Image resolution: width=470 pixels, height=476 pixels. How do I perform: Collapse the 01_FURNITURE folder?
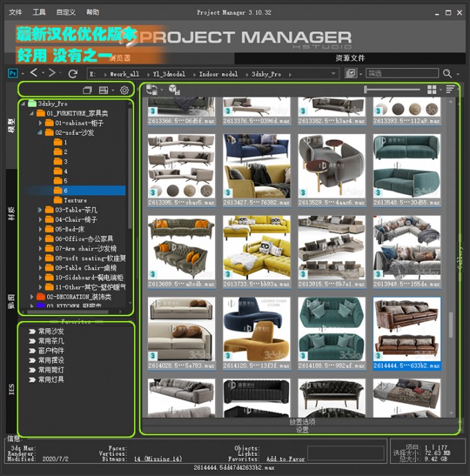point(32,113)
